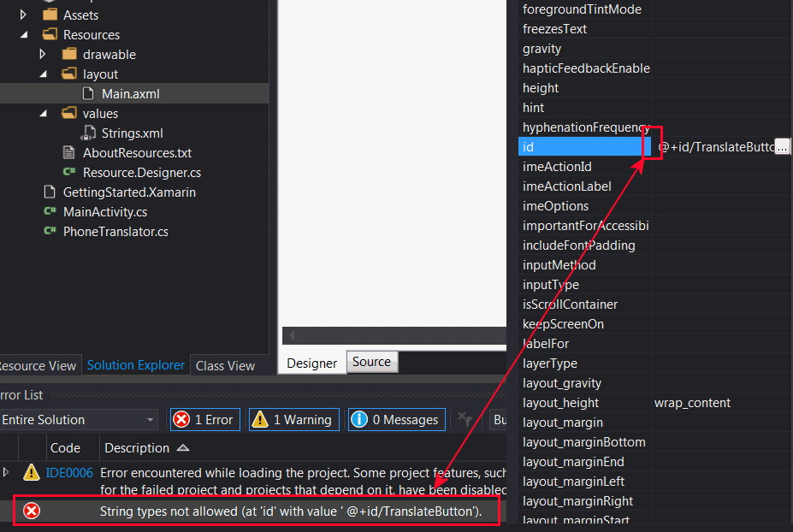This screenshot has height=532, width=793.
Task: Select the layout_gravity property
Action: tap(562, 383)
